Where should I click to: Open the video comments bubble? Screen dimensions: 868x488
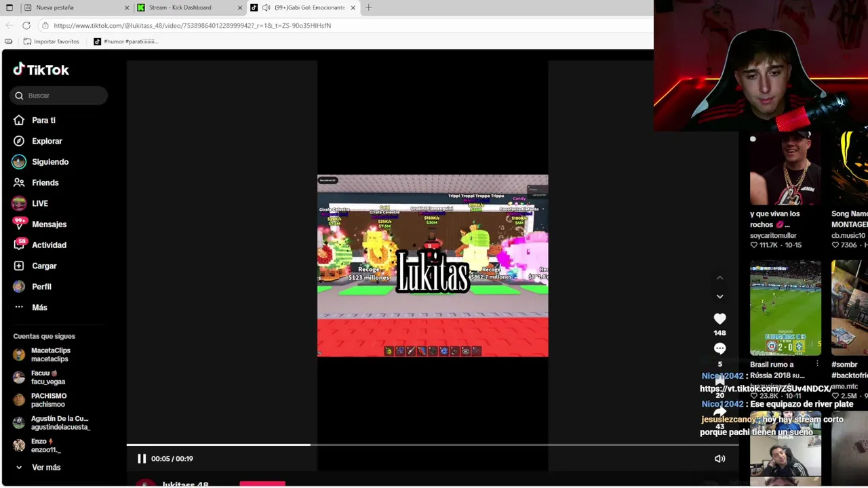coord(719,348)
